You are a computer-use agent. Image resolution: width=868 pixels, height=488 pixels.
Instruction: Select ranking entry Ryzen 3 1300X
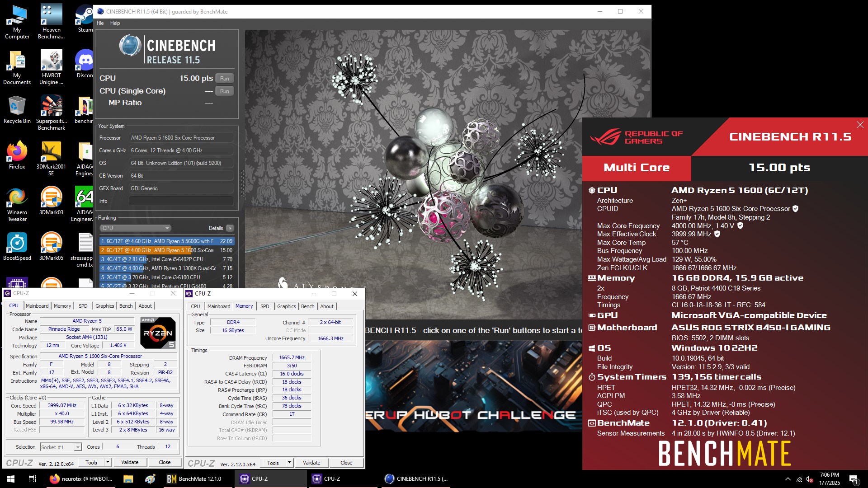(x=167, y=268)
